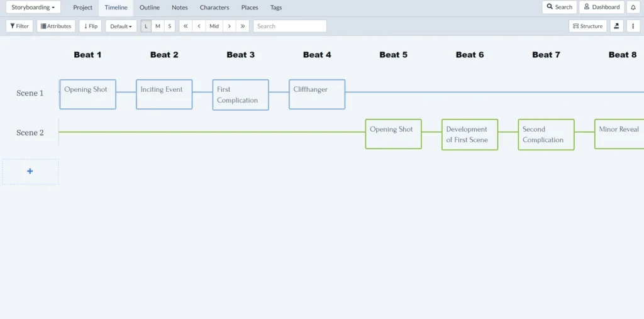Open the Minor Reveal card
The width and height of the screenshot is (644, 319).
pyautogui.click(x=619, y=133)
